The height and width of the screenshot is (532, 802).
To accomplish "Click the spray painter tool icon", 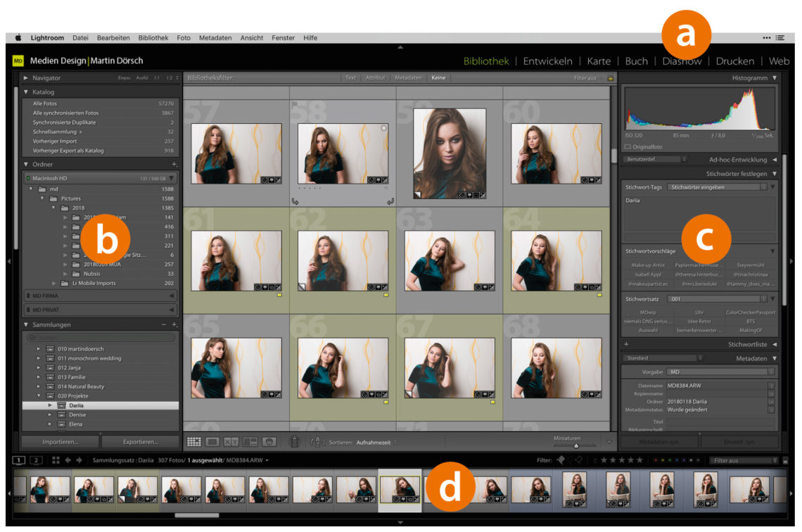I will [x=295, y=442].
